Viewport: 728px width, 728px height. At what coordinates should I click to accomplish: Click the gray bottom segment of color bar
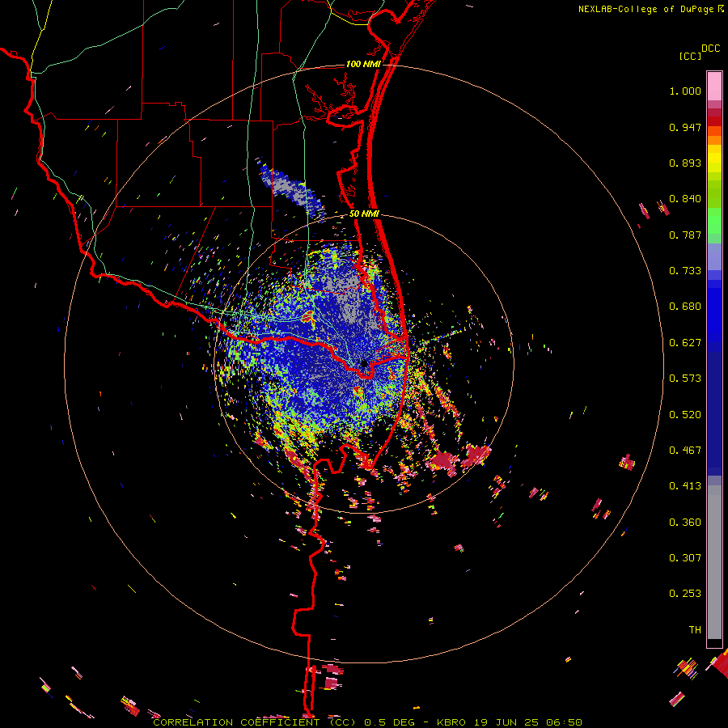714,562
